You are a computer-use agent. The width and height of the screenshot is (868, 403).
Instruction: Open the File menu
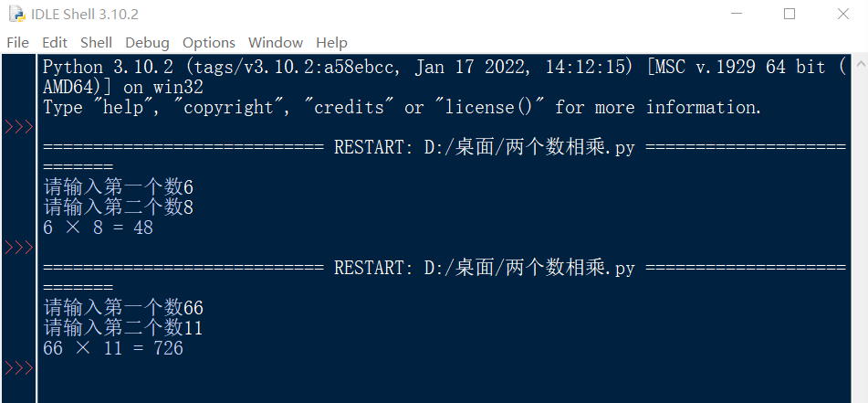click(17, 42)
